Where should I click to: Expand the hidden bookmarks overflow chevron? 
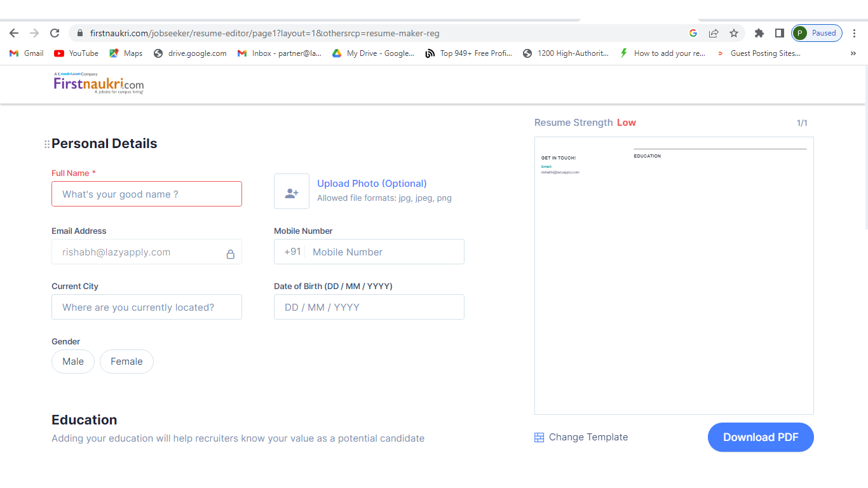point(853,53)
